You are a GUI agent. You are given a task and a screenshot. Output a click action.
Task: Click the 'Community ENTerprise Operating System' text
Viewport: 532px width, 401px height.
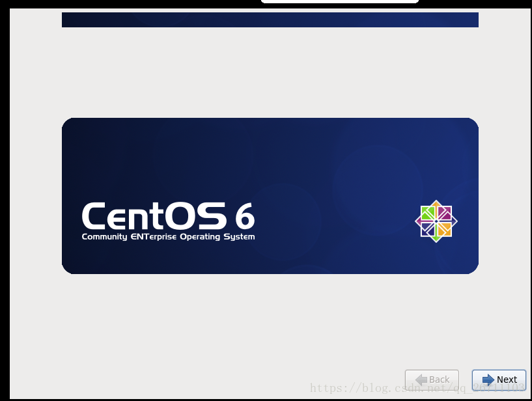tap(168, 236)
